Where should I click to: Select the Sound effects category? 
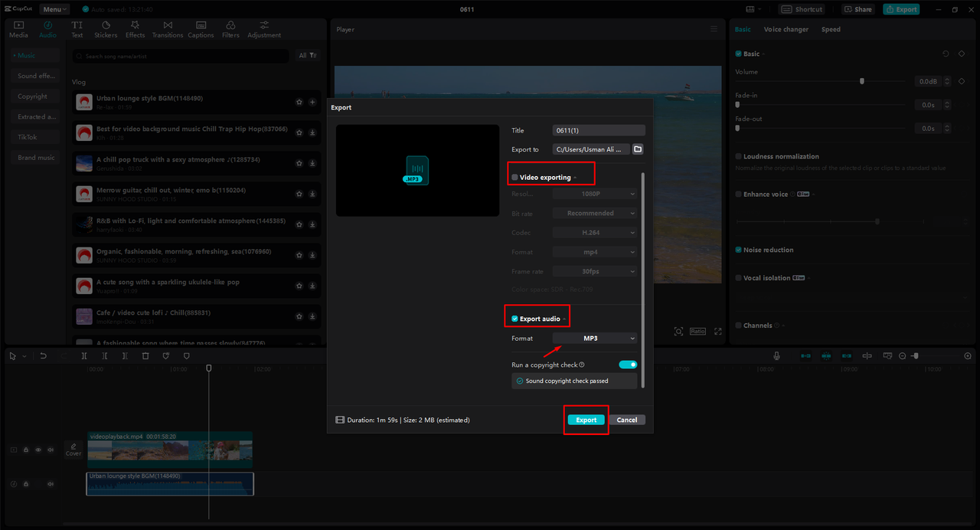coord(36,76)
